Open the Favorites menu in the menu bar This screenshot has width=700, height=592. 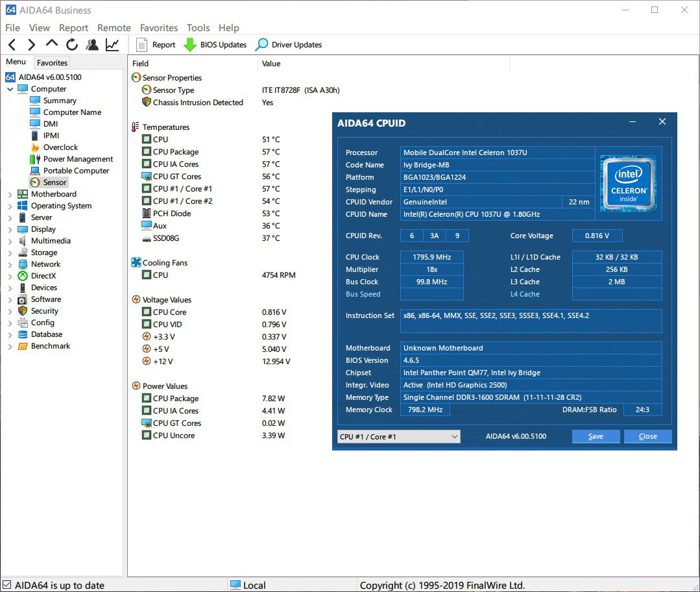(x=159, y=28)
